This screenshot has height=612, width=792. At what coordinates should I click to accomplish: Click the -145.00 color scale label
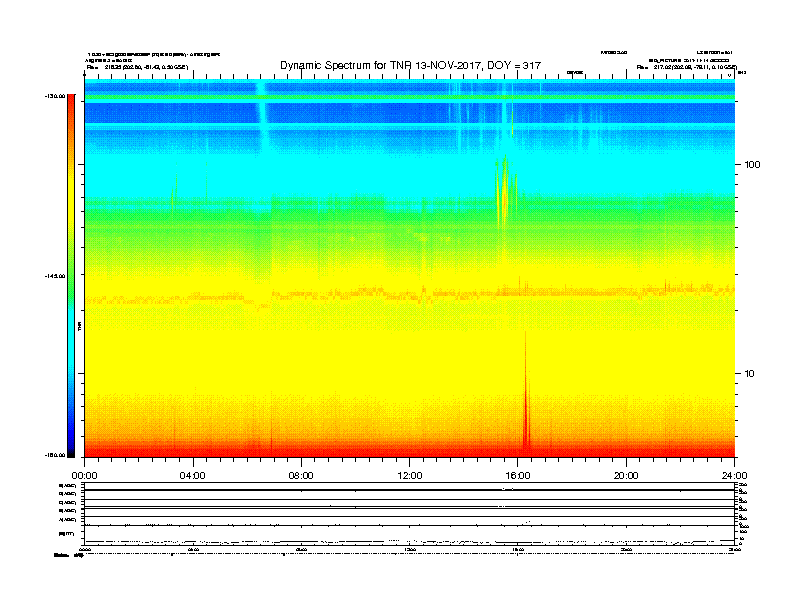tap(55, 276)
